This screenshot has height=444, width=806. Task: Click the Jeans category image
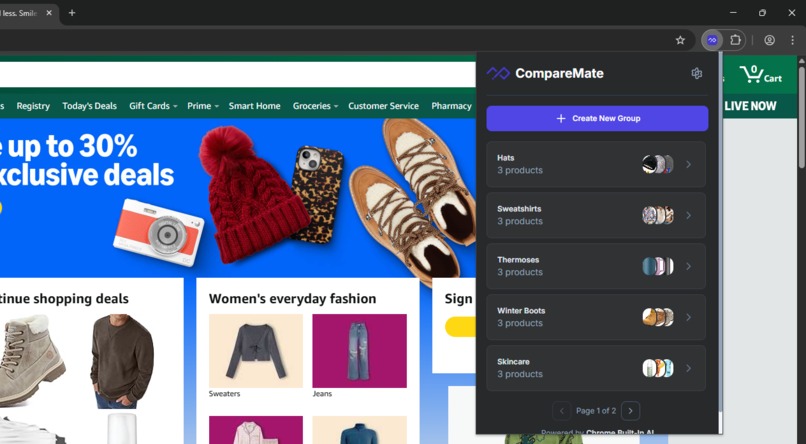(359, 351)
